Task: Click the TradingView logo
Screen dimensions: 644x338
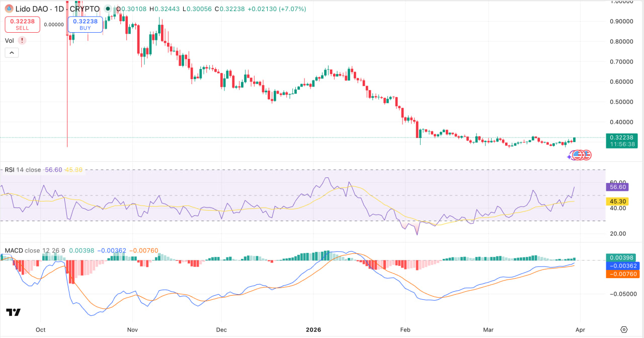Action: pos(14,312)
